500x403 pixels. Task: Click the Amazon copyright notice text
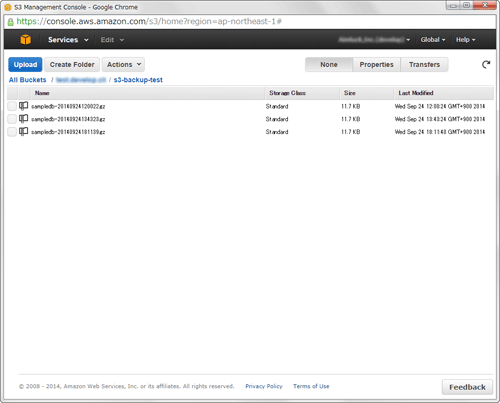126,386
